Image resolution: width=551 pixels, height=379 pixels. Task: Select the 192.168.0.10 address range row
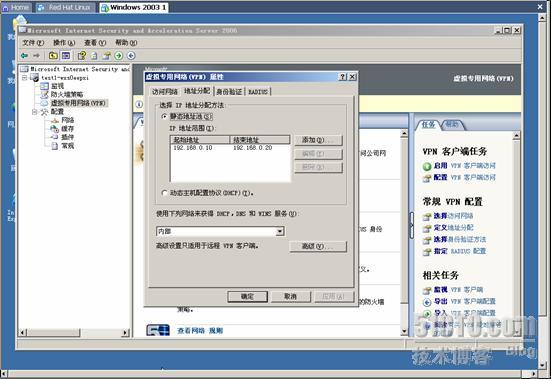pyautogui.click(x=230, y=148)
